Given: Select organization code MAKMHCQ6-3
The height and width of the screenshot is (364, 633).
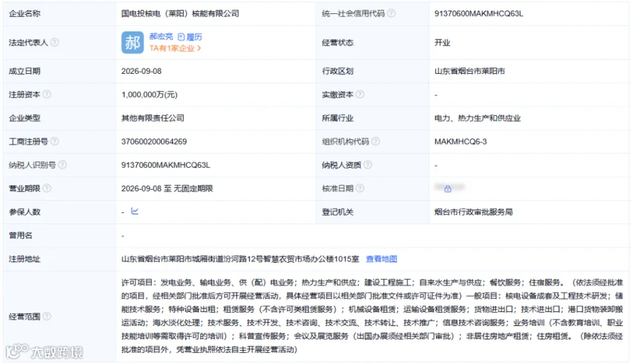Looking at the screenshot, I should point(461,142).
